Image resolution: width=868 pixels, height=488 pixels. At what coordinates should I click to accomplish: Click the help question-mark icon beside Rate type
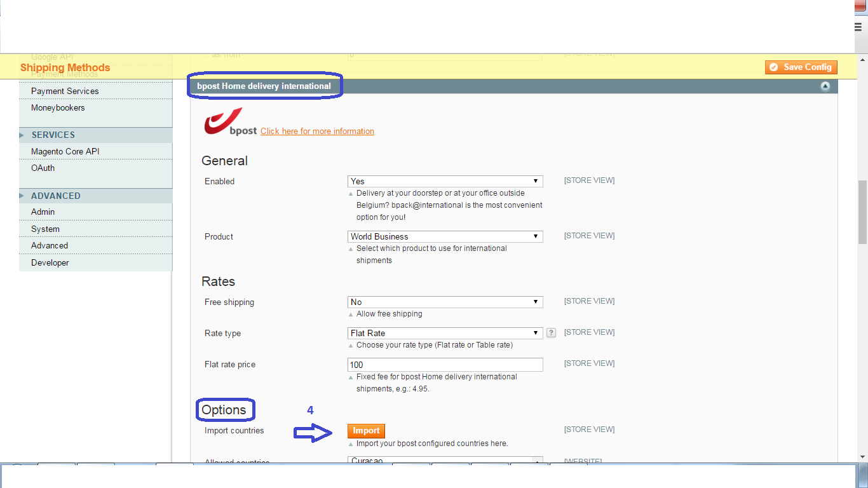tap(551, 332)
